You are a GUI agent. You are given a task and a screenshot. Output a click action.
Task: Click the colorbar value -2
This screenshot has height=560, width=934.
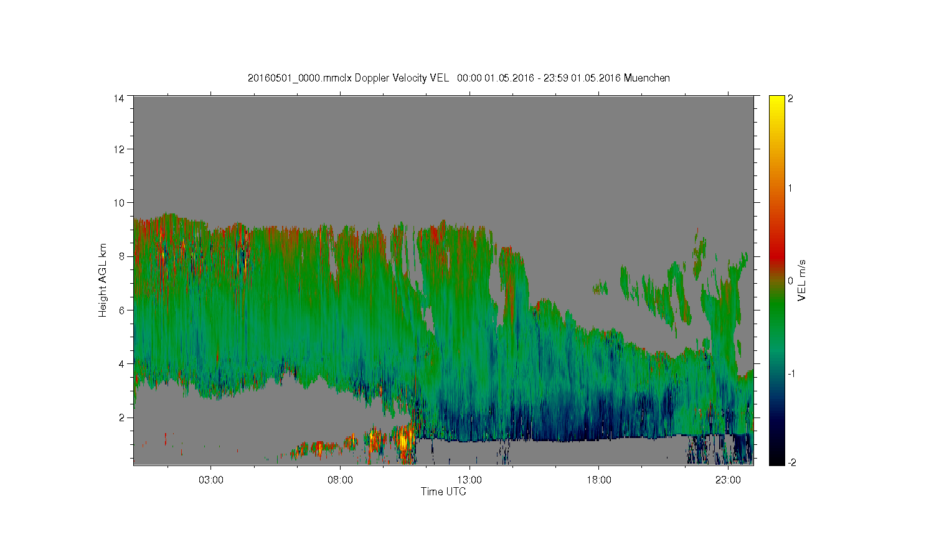[791, 462]
